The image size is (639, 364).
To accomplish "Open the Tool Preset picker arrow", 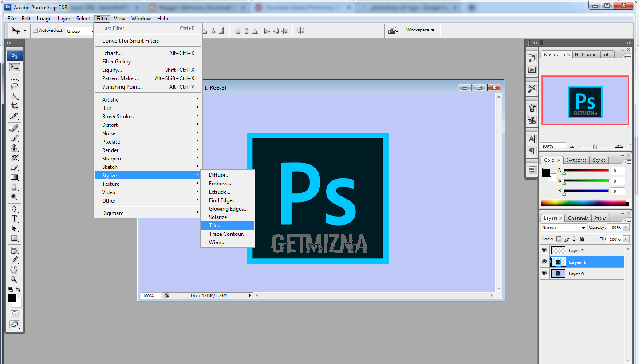I will click(x=24, y=31).
